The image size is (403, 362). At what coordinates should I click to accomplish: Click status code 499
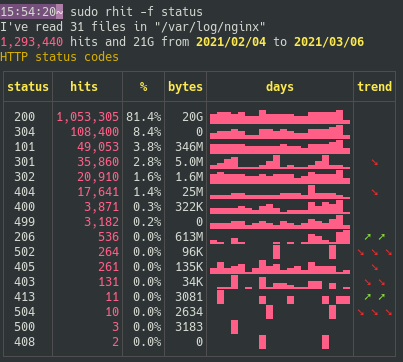pos(25,222)
